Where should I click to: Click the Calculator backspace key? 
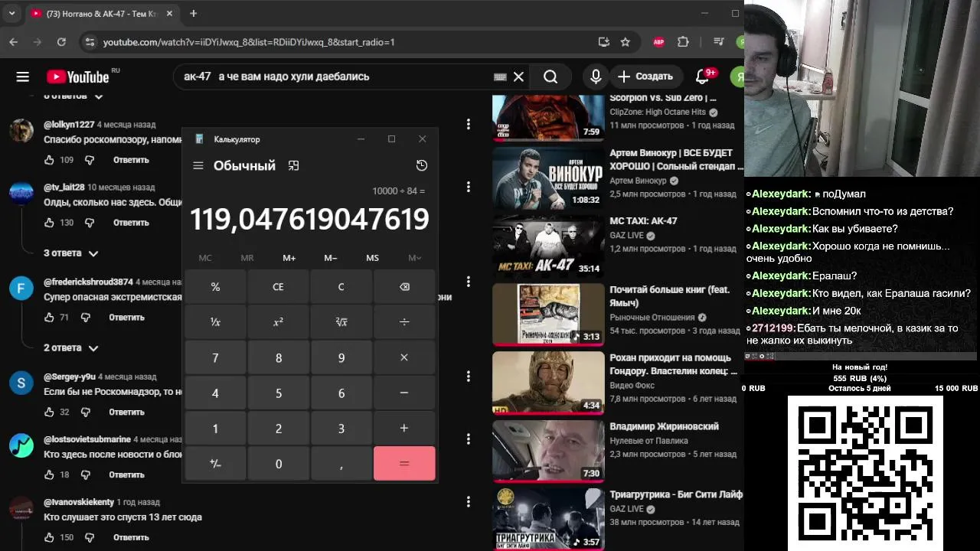point(404,287)
